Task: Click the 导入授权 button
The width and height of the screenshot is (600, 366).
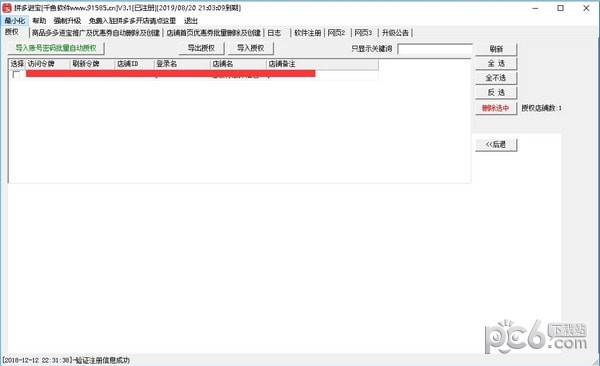Action: tap(250, 48)
